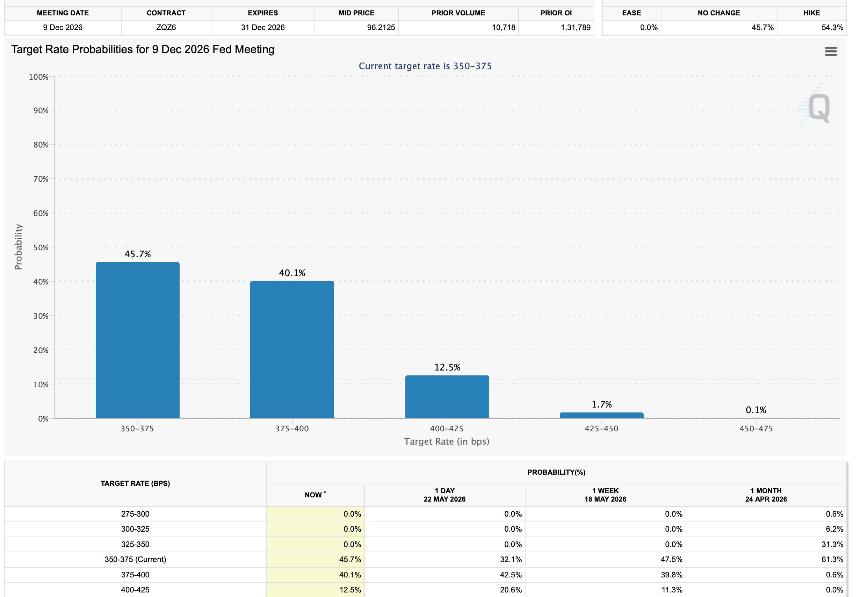Select the NO CHANGE column header
The height and width of the screenshot is (597, 868).
point(719,13)
